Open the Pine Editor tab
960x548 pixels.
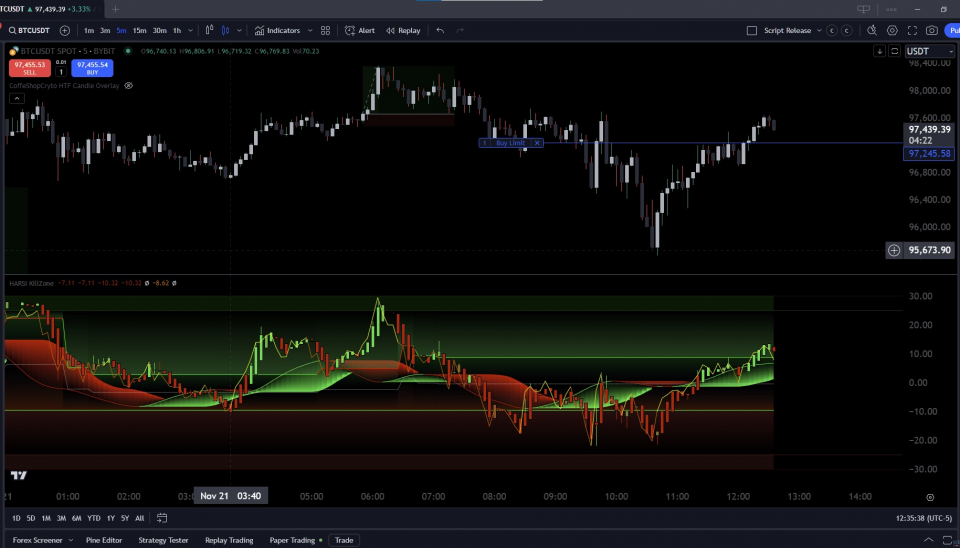pos(104,540)
